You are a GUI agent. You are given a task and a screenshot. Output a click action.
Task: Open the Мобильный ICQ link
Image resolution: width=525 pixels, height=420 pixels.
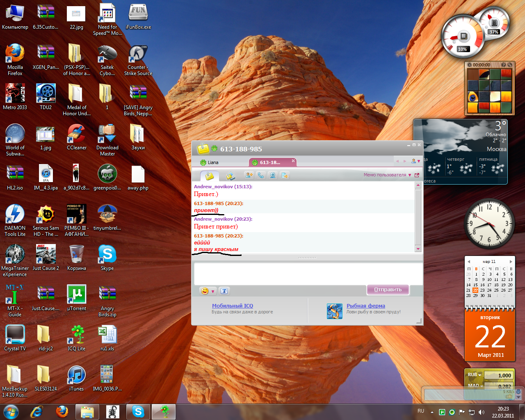(232, 306)
